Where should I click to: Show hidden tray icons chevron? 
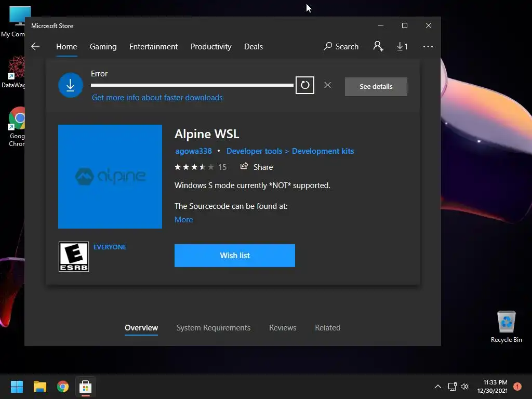pyautogui.click(x=438, y=387)
